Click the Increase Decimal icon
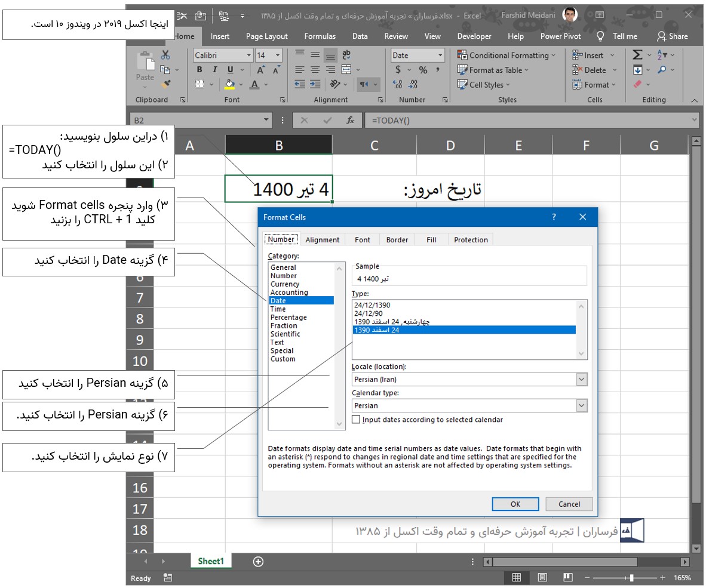706x588 pixels. pyautogui.click(x=398, y=84)
